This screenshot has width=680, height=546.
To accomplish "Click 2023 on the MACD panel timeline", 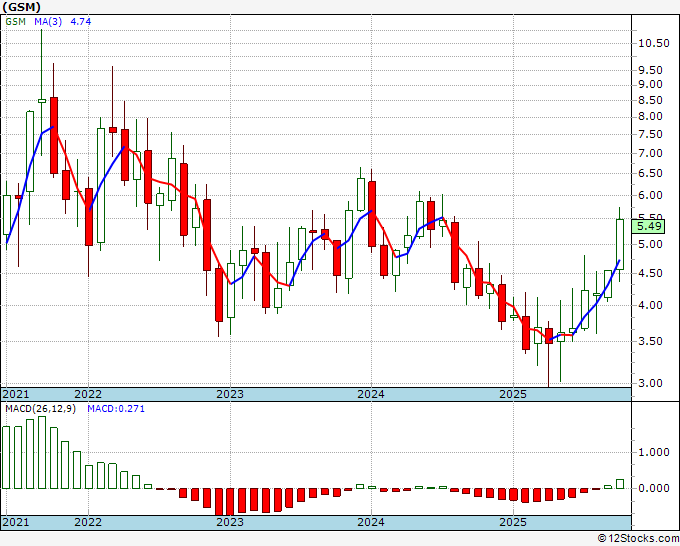I will pyautogui.click(x=230, y=522).
